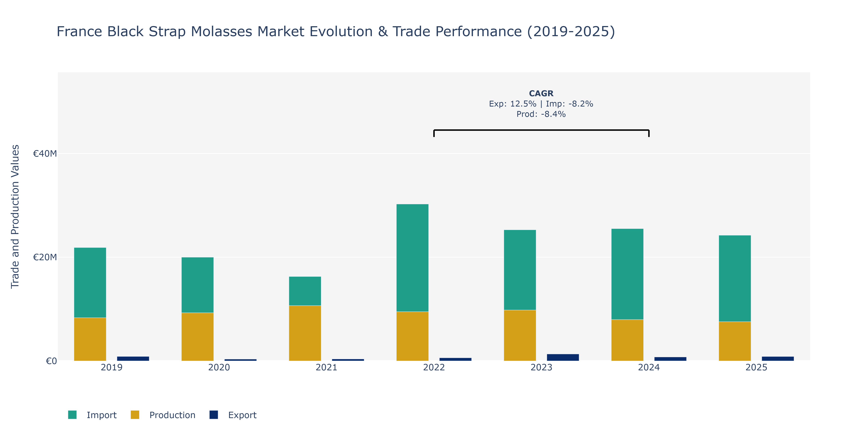This screenshot has height=434, width=868.
Task: Select the 2020 Import bar segment
Action: [197, 285]
